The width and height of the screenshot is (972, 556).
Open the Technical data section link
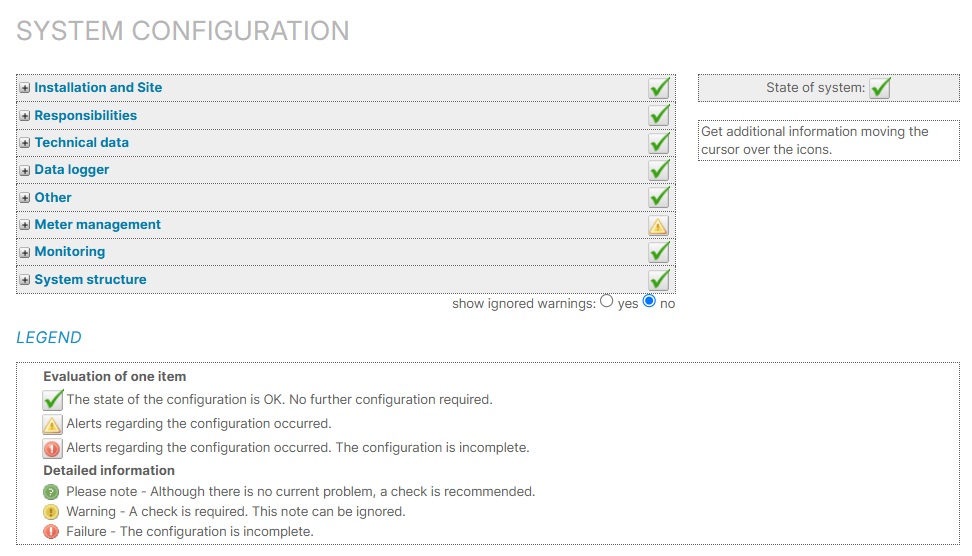coord(81,143)
